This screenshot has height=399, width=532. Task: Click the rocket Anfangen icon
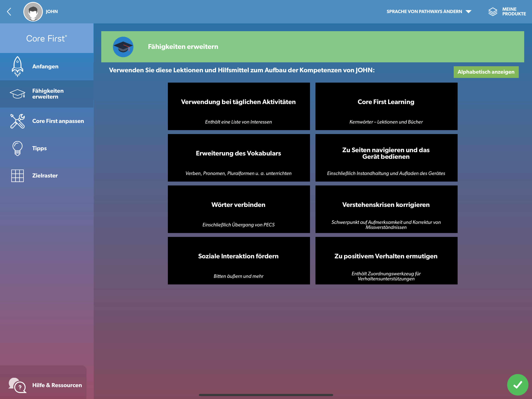(17, 67)
